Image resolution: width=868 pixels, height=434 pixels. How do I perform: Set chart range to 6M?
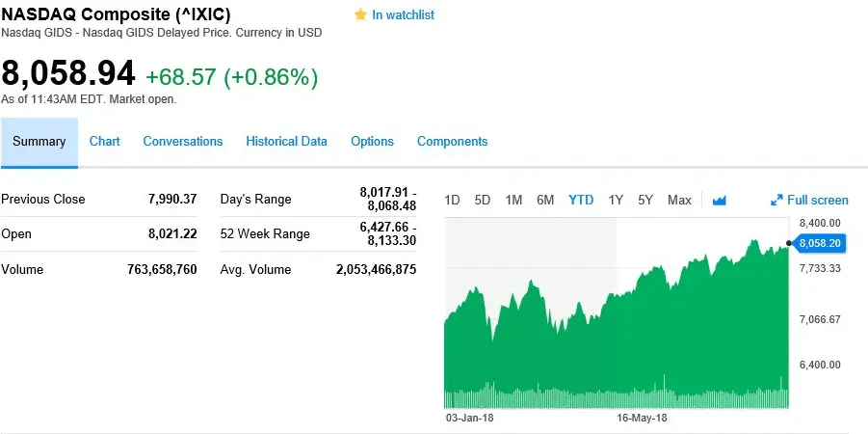[x=545, y=201]
